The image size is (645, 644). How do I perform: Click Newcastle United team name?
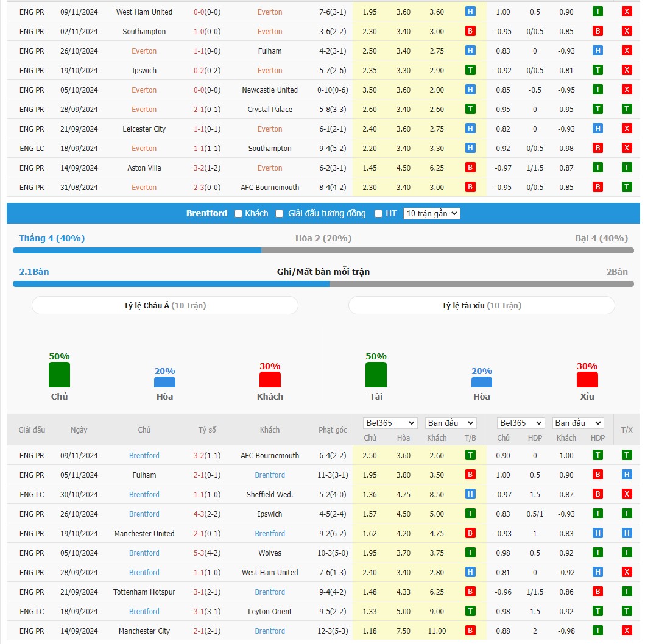coord(270,90)
